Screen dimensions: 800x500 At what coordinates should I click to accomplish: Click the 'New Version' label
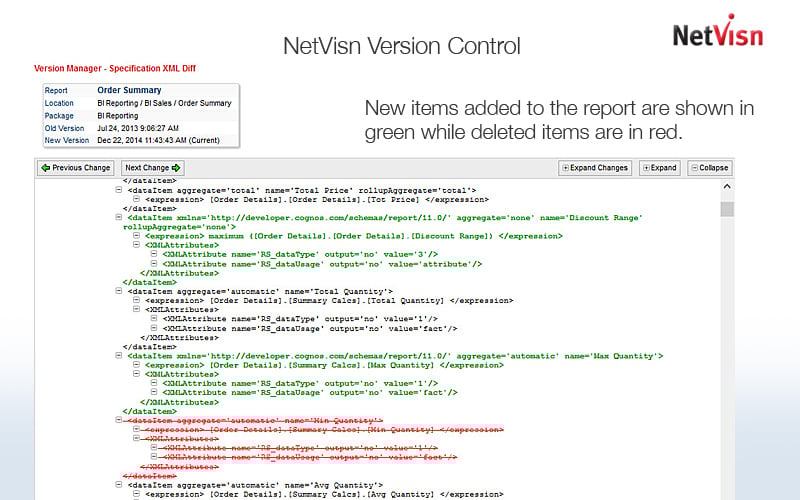point(66,140)
